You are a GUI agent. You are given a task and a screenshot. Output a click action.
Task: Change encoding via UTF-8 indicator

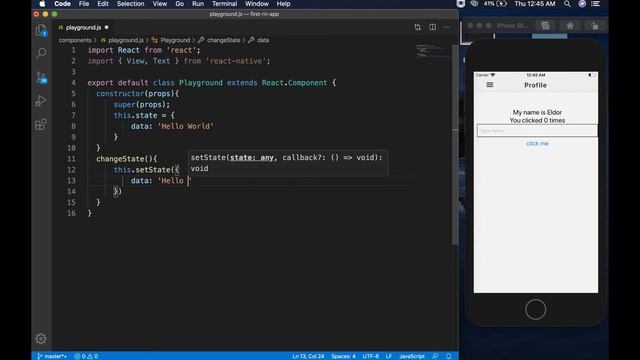[x=371, y=356]
